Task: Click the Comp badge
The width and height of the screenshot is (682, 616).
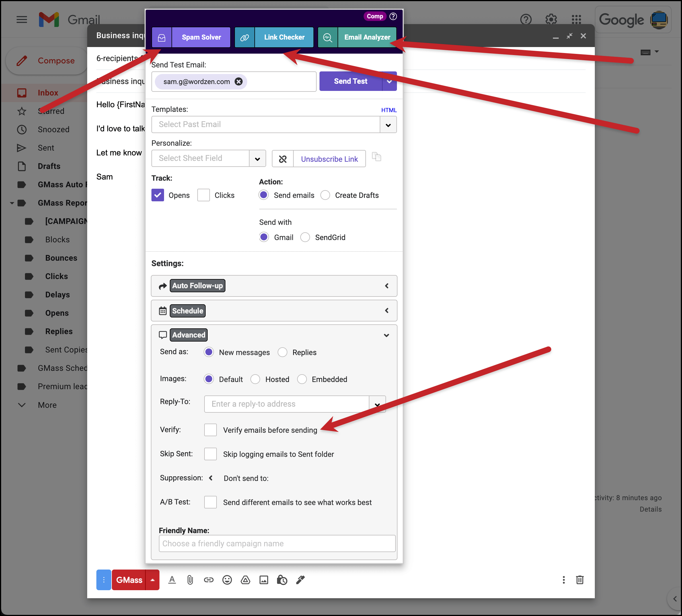Action: point(375,16)
